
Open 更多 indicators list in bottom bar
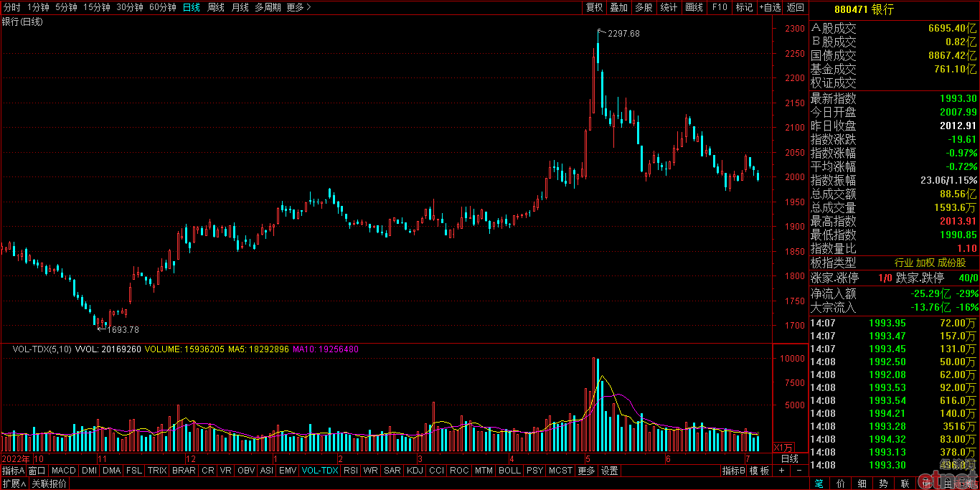click(x=587, y=471)
